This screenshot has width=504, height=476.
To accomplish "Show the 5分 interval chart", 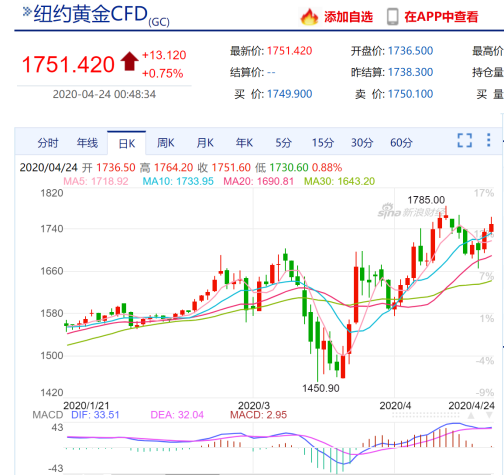I will pyautogui.click(x=283, y=143).
